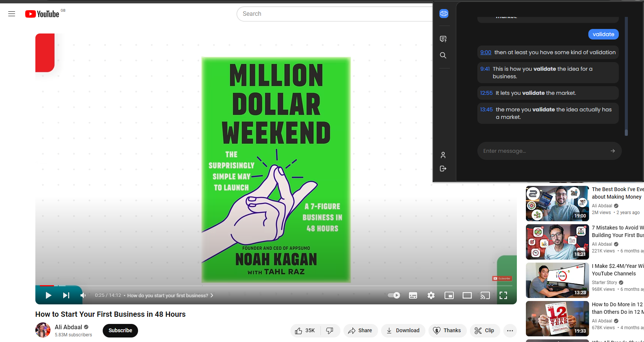This screenshot has height=342, width=644.
Task: Open the video settings gear
Action: coord(431,295)
